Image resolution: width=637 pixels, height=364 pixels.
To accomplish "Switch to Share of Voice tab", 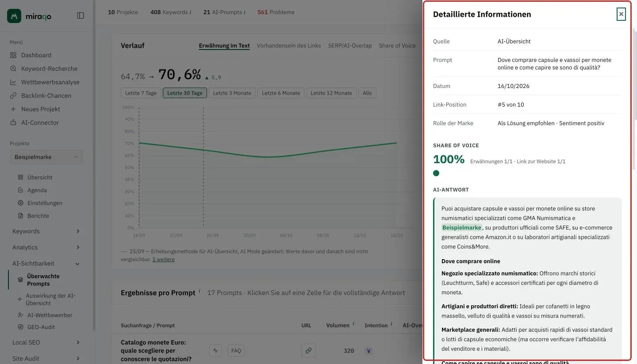I will coord(397,46).
